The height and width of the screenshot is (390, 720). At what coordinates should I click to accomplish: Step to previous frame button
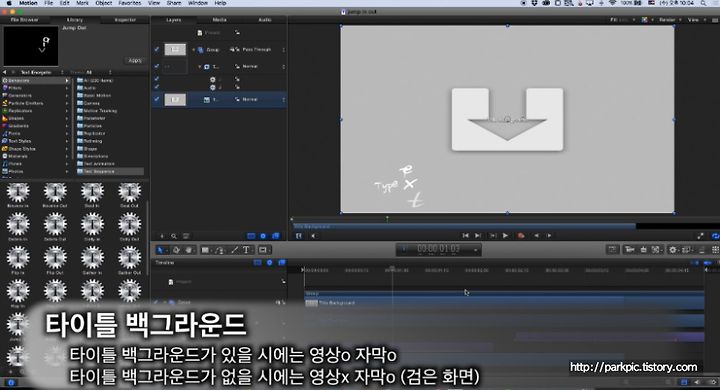tap(536, 236)
